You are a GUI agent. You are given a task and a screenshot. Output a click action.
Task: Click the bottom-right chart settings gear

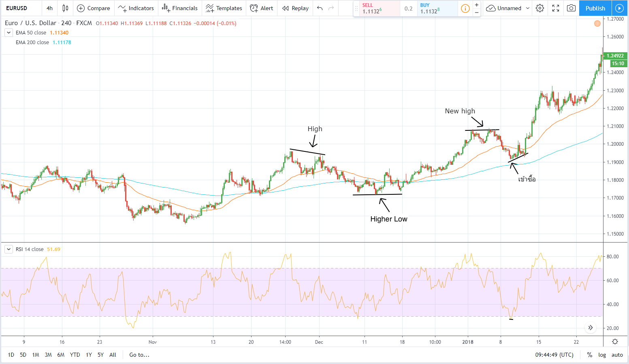point(615,342)
